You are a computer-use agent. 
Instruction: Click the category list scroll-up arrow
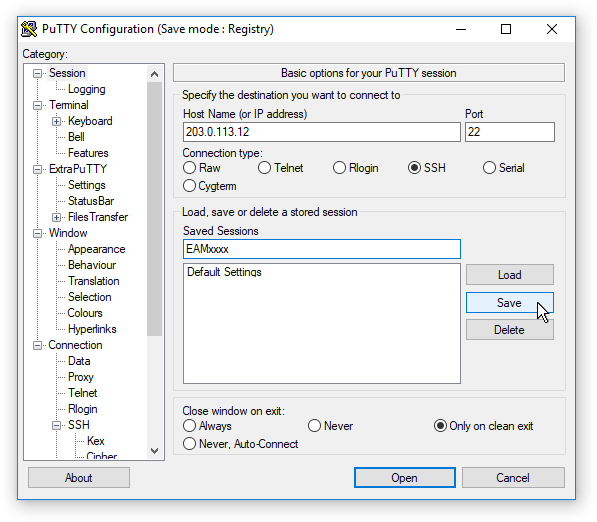coord(154,74)
